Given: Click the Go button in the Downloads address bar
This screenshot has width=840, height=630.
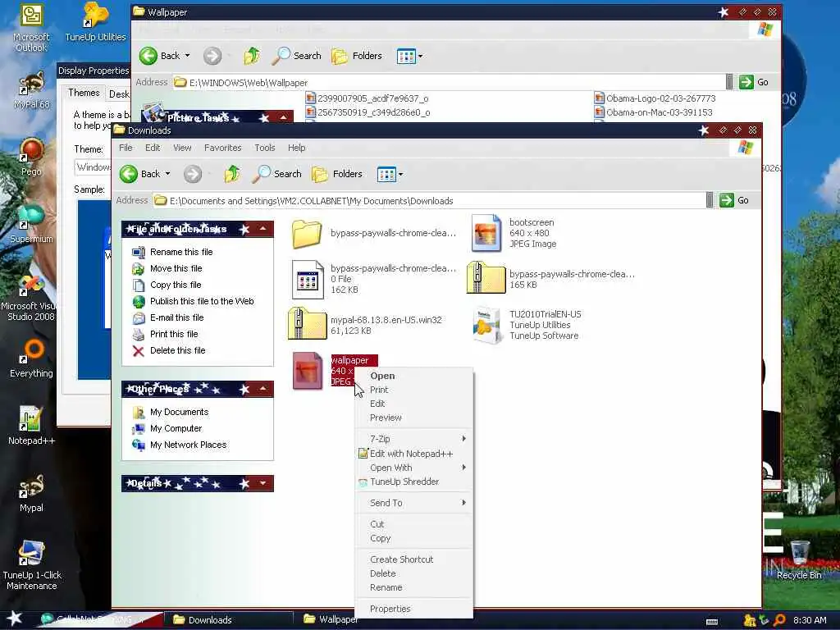Looking at the screenshot, I should pyautogui.click(x=734, y=200).
